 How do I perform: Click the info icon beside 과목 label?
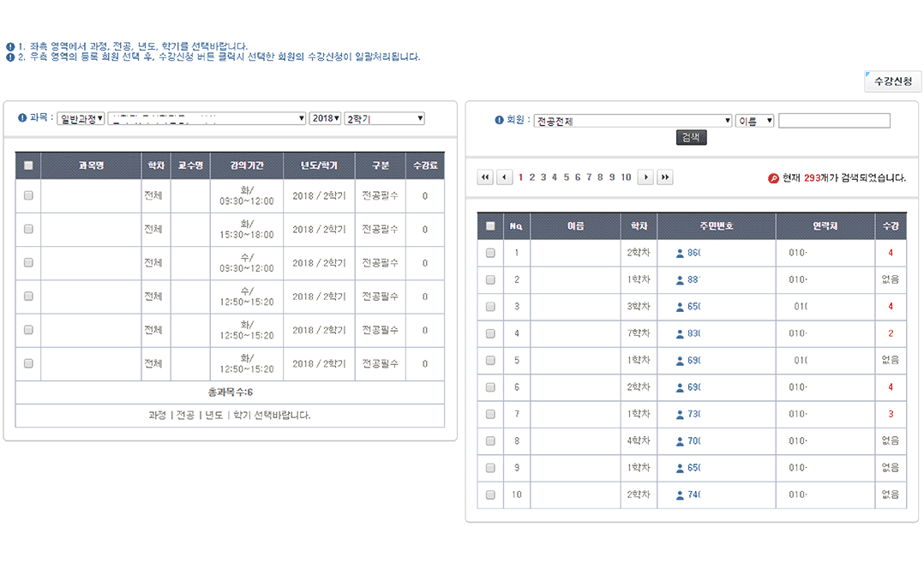point(22,117)
